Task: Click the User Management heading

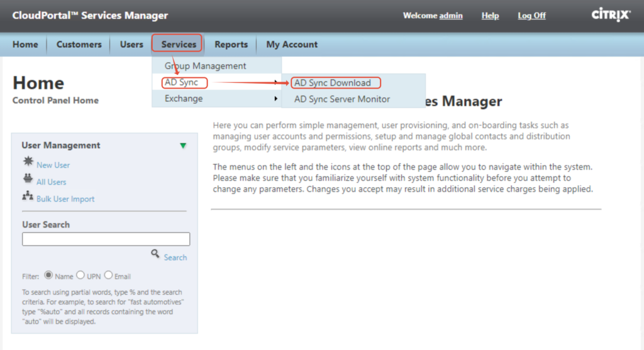Action: point(61,145)
